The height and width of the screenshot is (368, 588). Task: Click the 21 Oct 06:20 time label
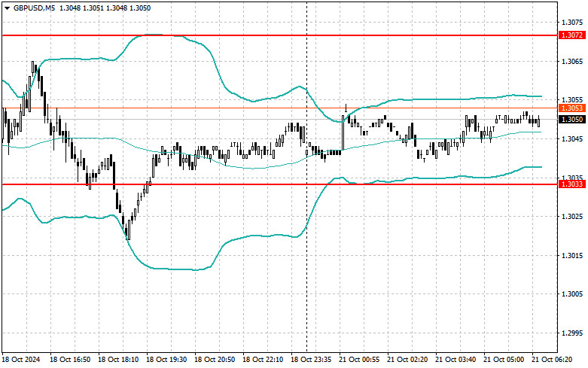(x=552, y=360)
